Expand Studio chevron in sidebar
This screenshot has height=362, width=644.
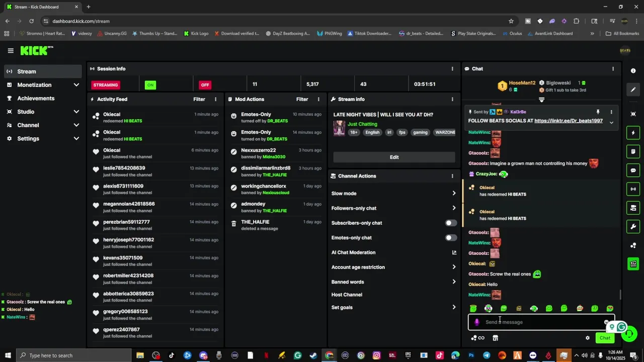pyautogui.click(x=76, y=112)
